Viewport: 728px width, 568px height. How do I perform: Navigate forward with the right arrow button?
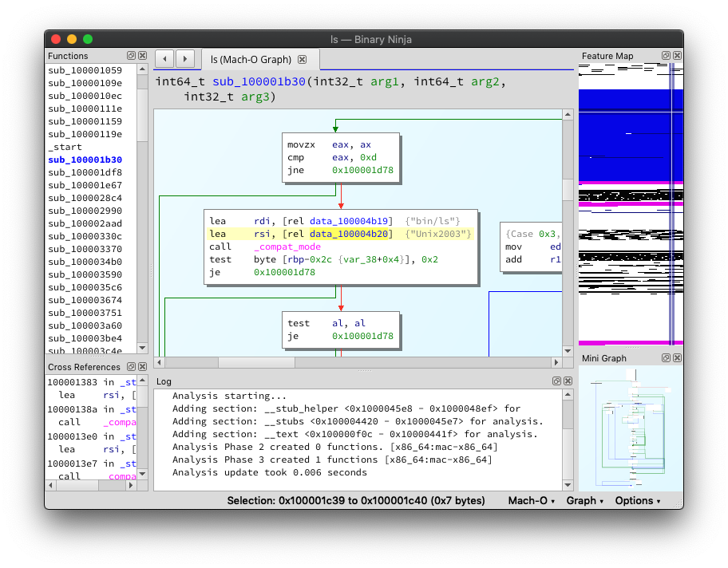[184, 58]
